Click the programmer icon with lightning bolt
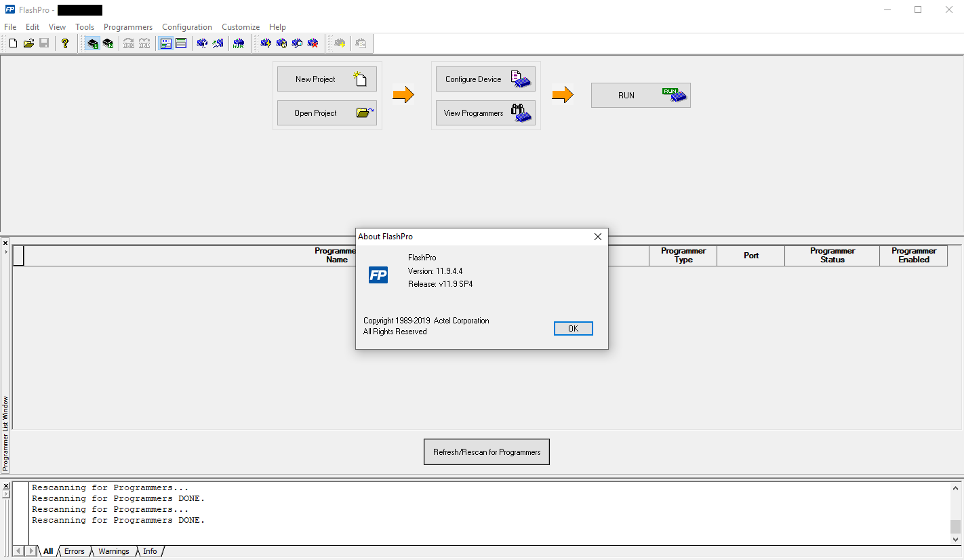964x560 pixels. pyautogui.click(x=266, y=43)
